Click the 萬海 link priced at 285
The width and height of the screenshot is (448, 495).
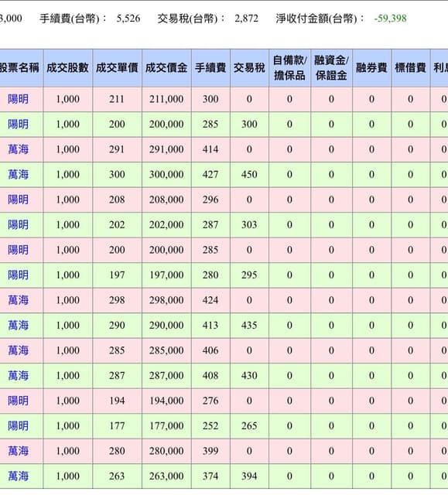[18, 350]
